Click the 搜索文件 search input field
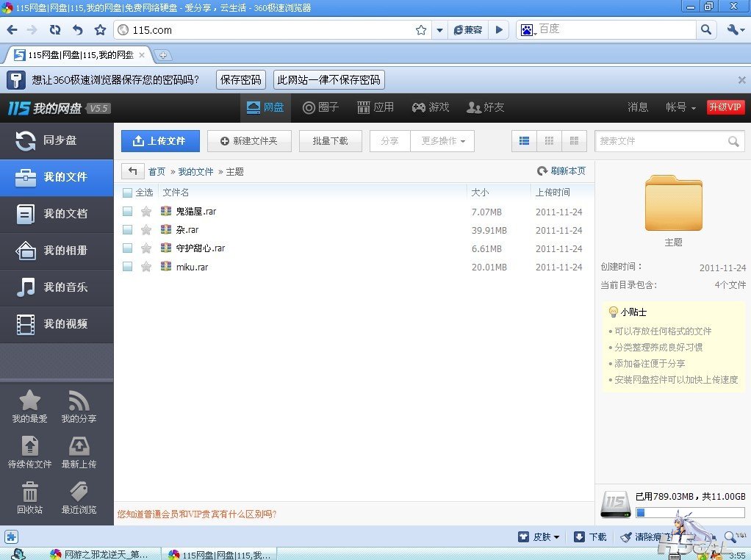 point(659,141)
